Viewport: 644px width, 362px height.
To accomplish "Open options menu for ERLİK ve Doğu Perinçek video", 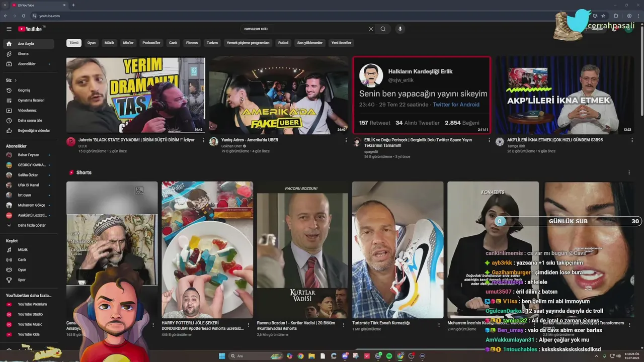I will pos(489,140).
